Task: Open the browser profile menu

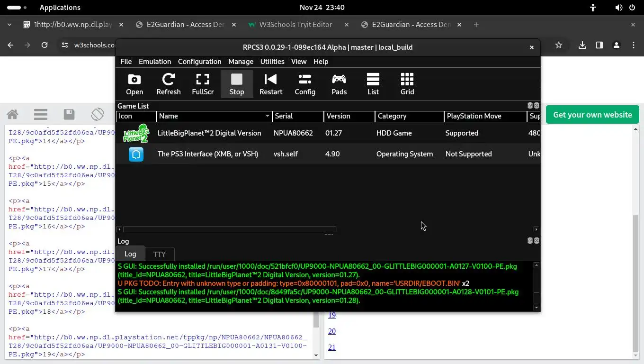Action: point(617,45)
